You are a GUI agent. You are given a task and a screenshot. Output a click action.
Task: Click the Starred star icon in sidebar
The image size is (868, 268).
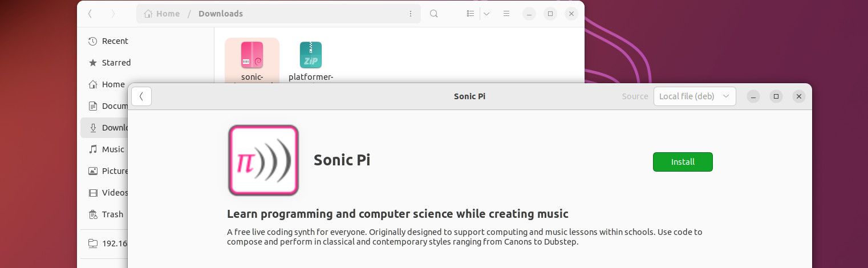pos(92,63)
